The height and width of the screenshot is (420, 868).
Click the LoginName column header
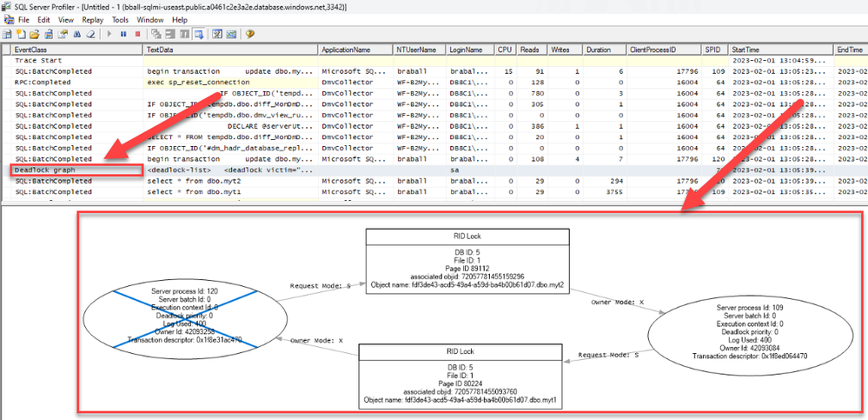(x=470, y=50)
